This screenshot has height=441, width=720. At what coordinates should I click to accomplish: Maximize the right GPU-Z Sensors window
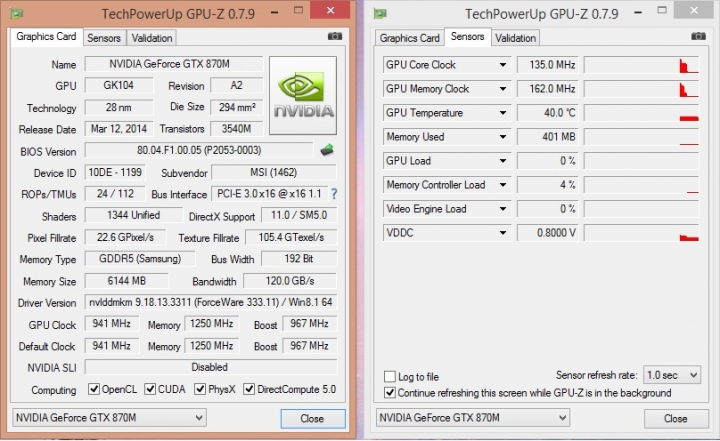point(662,10)
